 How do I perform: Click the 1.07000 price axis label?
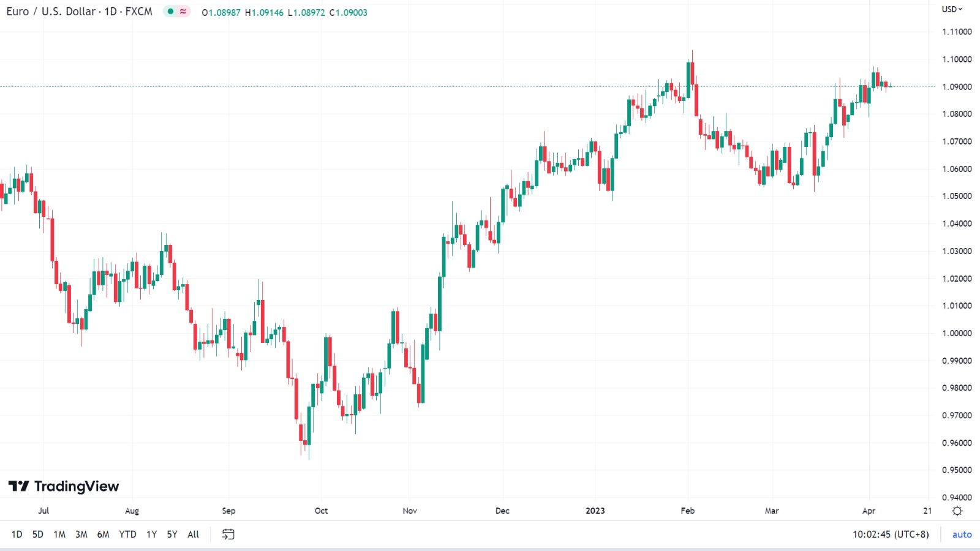click(x=957, y=141)
